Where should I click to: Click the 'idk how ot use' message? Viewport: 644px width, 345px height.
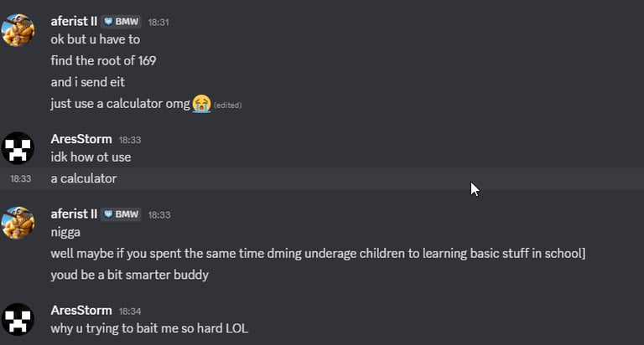coord(91,157)
